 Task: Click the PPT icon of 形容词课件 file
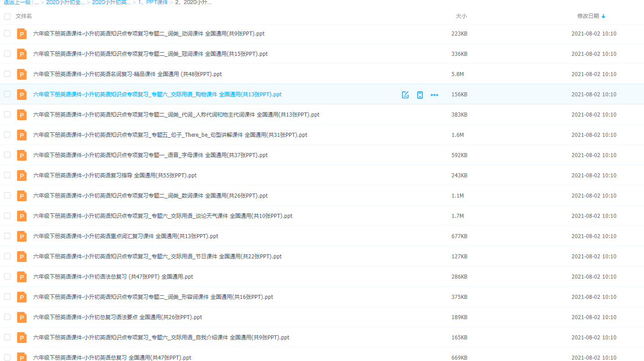tap(22, 297)
